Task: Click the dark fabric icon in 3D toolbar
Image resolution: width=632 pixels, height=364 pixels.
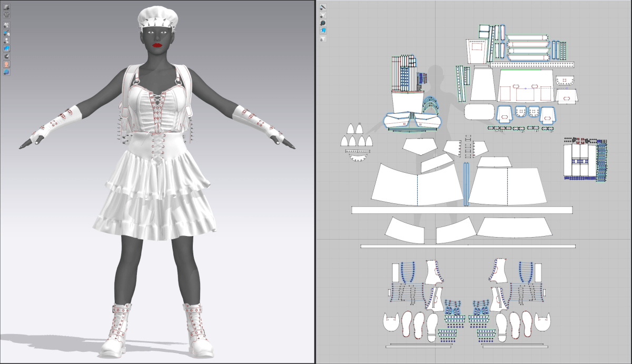Action: coord(7,56)
